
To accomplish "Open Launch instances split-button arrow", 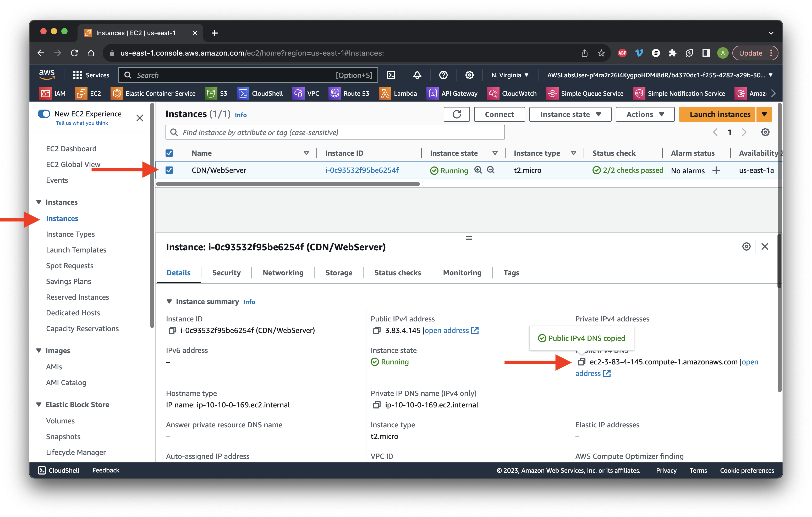I will [x=764, y=114].
